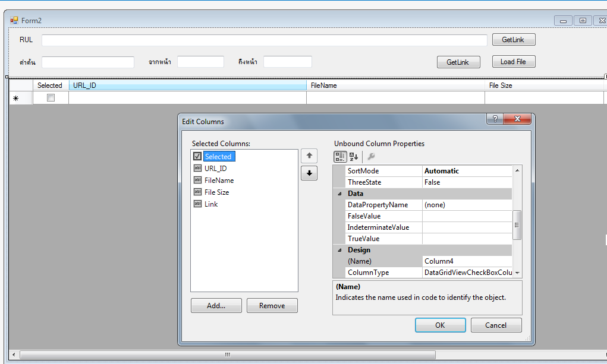
Task: Click the URL_ID grid column header
Action: click(188, 86)
